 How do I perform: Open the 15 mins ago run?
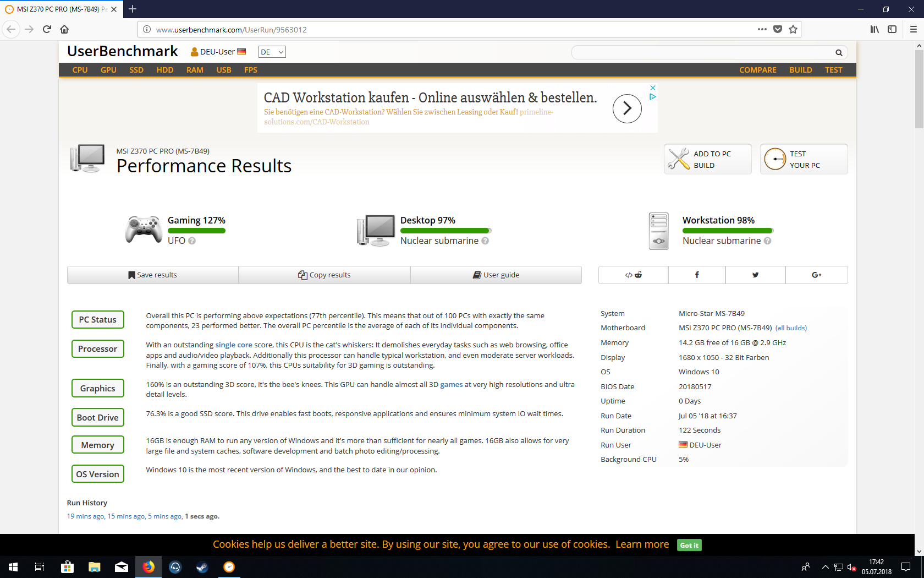[x=127, y=516]
